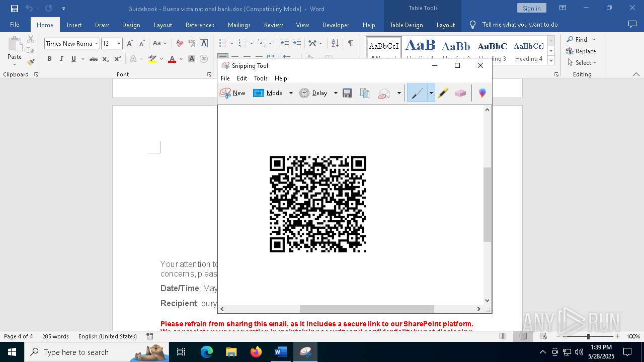Click the zoom slider handle in the status bar

coord(588,336)
